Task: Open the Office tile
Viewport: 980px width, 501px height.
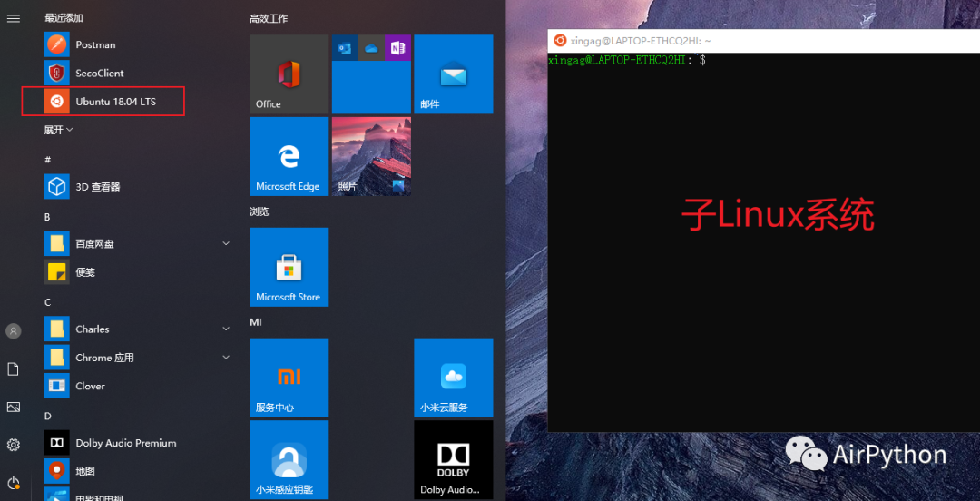Action: tap(289, 74)
